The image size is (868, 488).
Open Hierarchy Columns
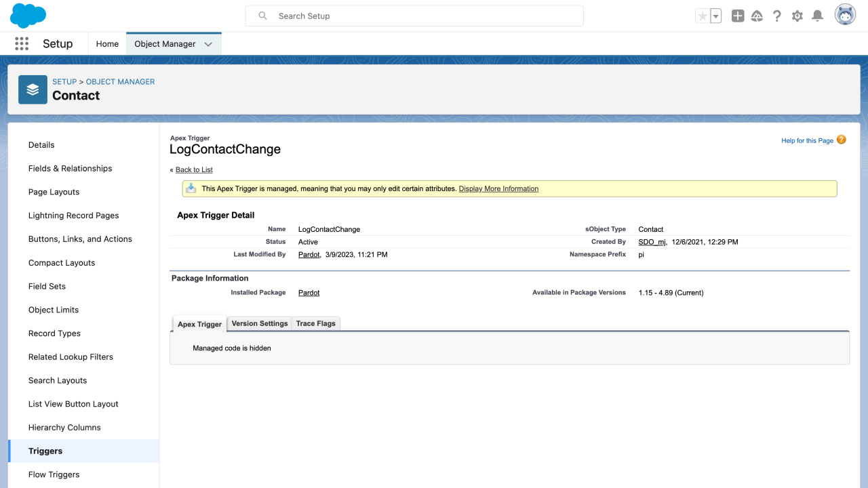point(83,428)
